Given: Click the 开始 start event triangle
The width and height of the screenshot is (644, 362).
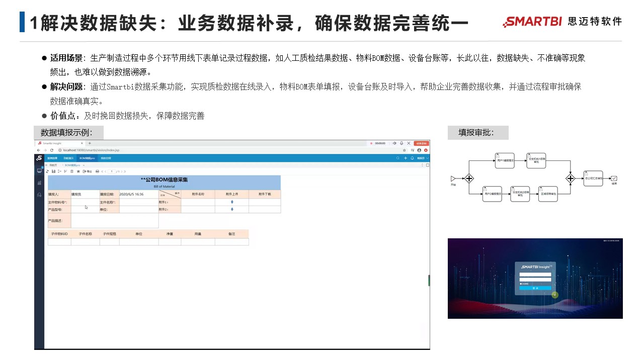Looking at the screenshot, I should tap(453, 178).
